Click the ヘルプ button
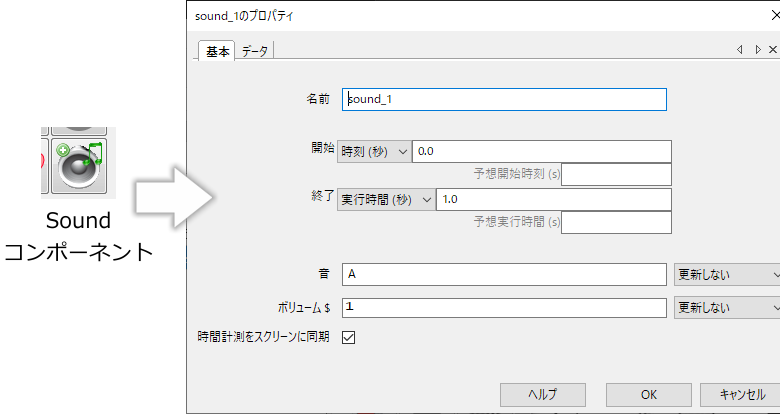 [543, 395]
